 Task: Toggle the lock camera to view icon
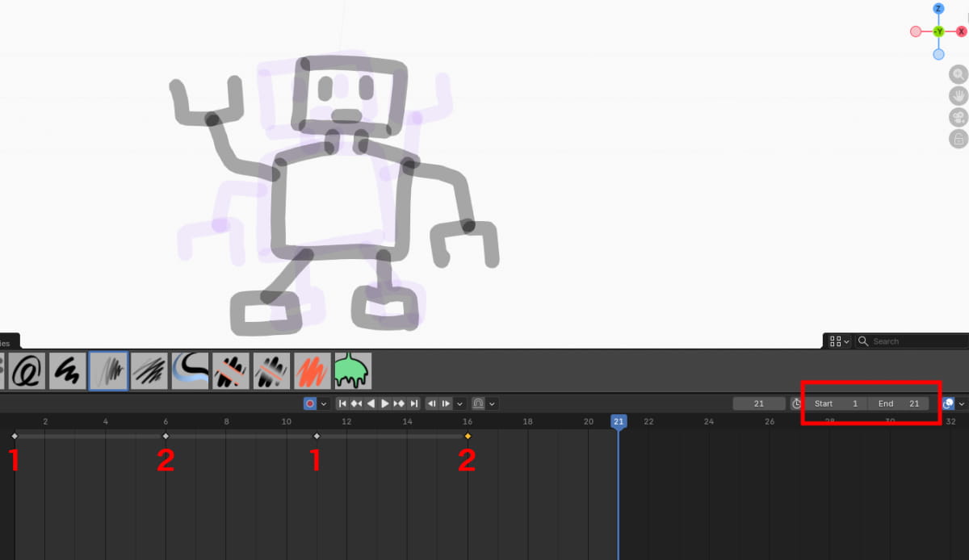click(x=959, y=139)
